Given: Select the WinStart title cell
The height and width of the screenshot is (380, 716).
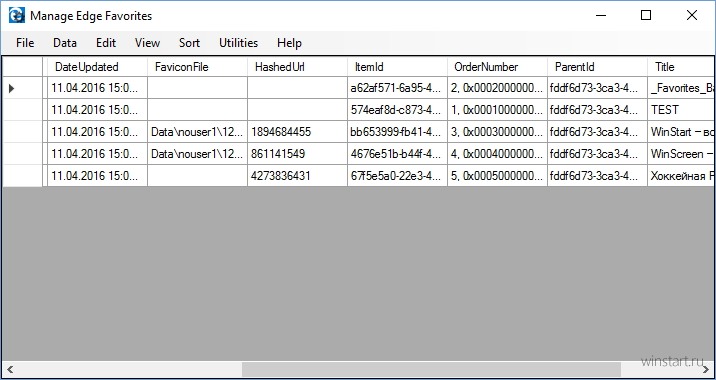Looking at the screenshot, I should pyautogui.click(x=681, y=132).
